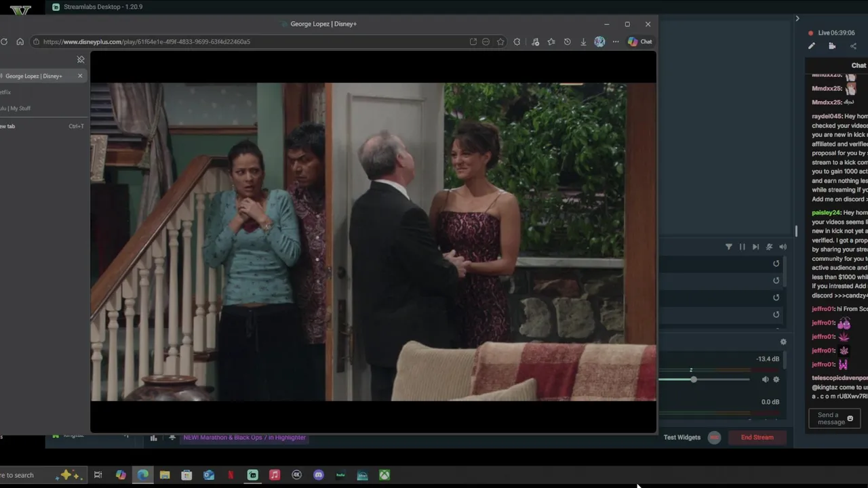Replay the second event in list

pyautogui.click(x=776, y=281)
